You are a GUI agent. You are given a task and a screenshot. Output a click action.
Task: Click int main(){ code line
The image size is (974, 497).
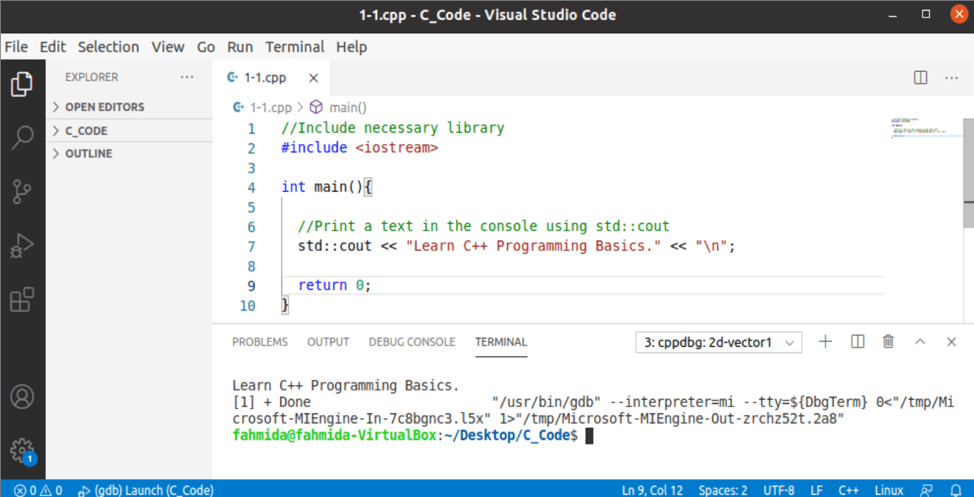tap(327, 187)
